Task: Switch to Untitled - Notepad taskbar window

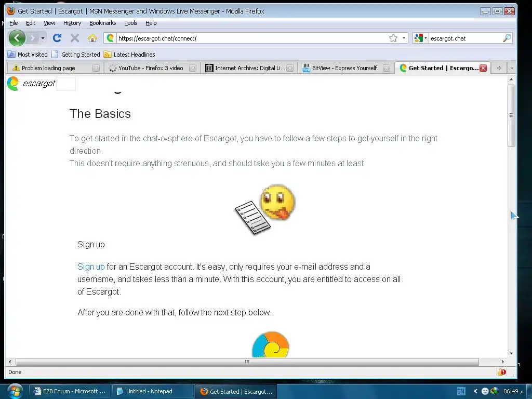Action: point(152,391)
